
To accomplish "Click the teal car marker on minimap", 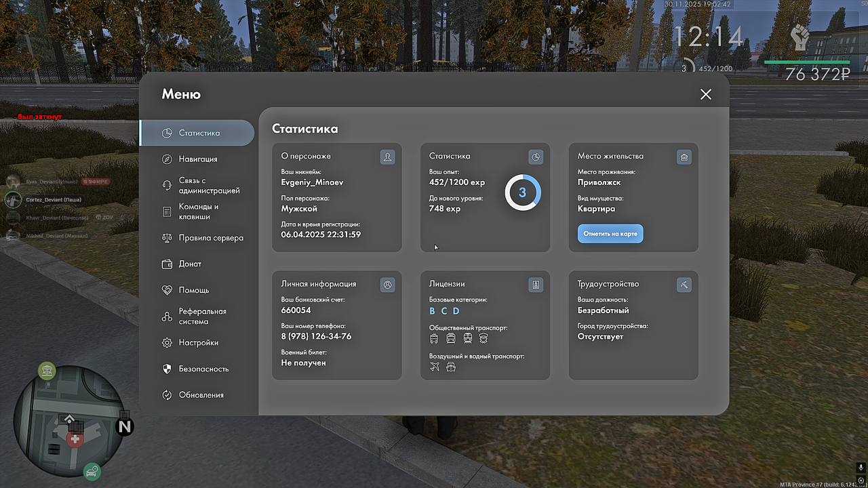I will [x=92, y=471].
